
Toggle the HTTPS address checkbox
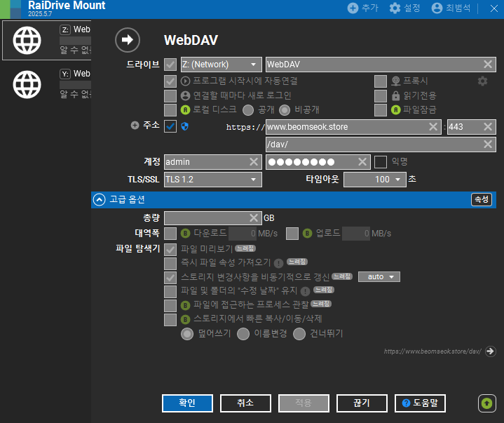pyautogui.click(x=170, y=126)
